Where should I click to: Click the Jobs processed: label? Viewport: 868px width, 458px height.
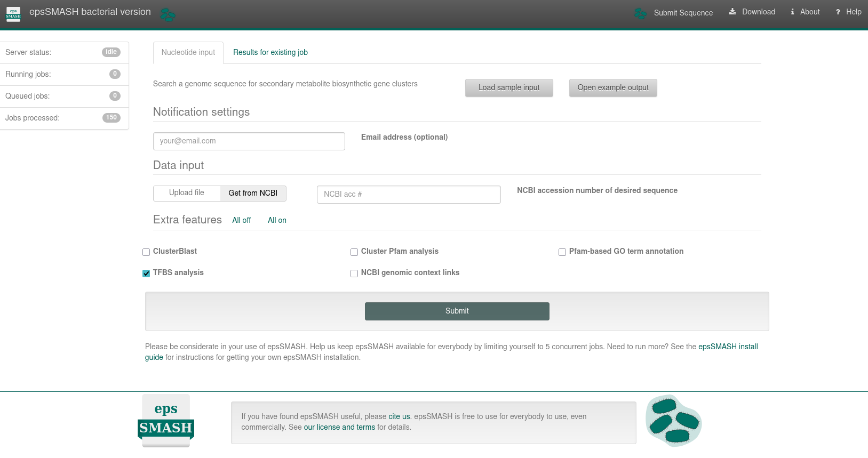(33, 118)
